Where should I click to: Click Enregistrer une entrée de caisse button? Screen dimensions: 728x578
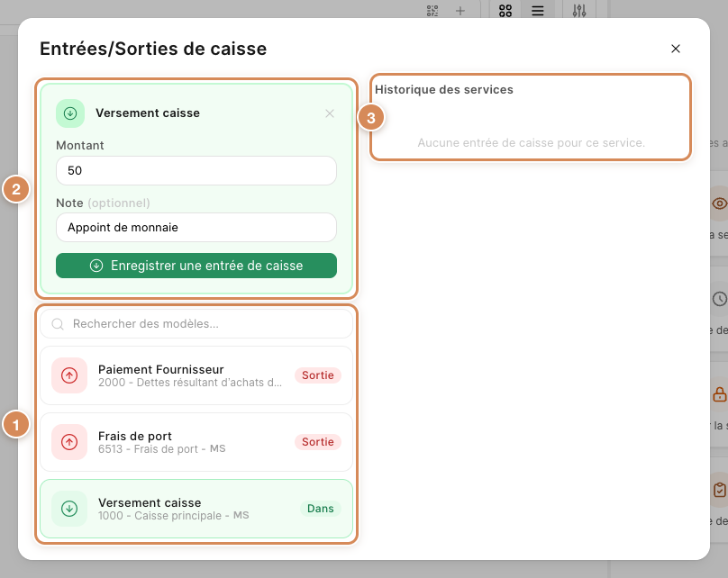tap(196, 266)
